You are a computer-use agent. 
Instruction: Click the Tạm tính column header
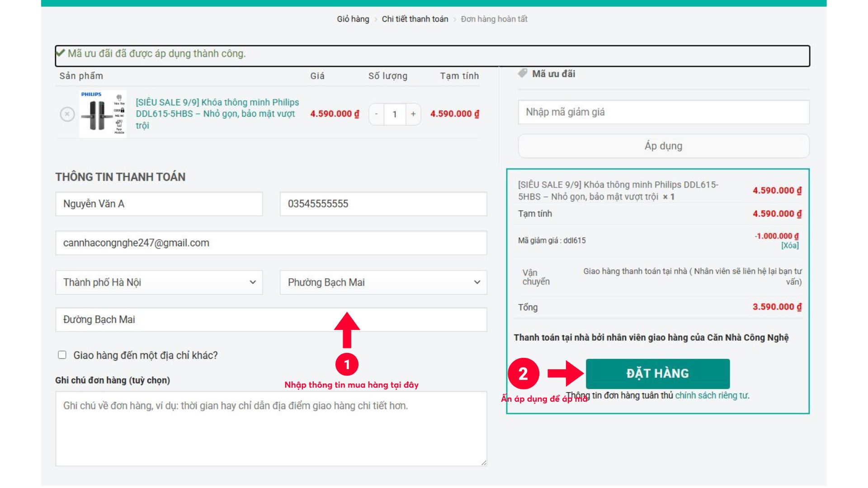(459, 76)
